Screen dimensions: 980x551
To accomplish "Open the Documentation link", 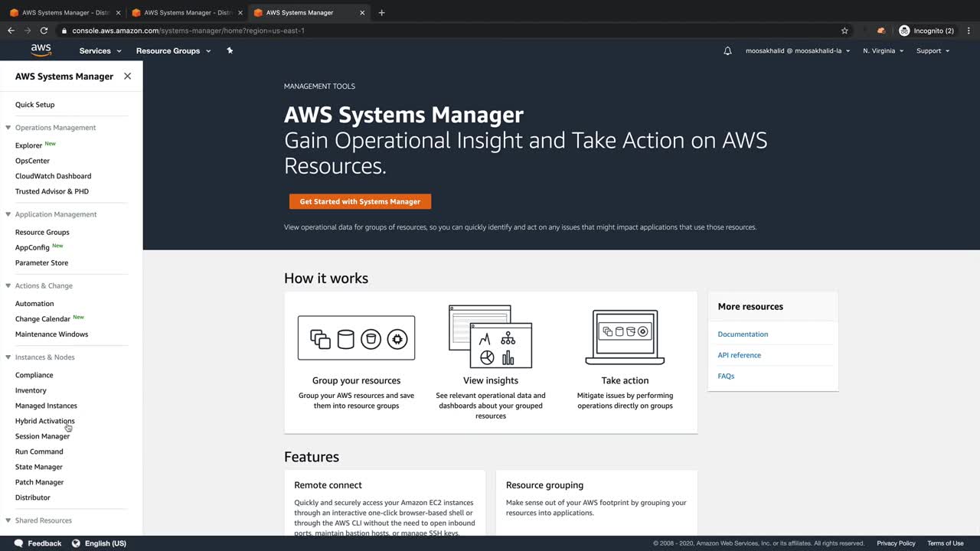I will [743, 334].
